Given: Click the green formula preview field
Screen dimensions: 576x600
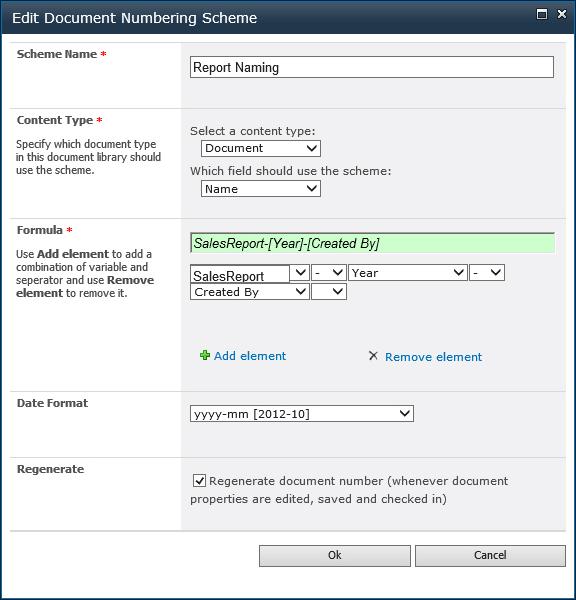Looking at the screenshot, I should click(372, 243).
